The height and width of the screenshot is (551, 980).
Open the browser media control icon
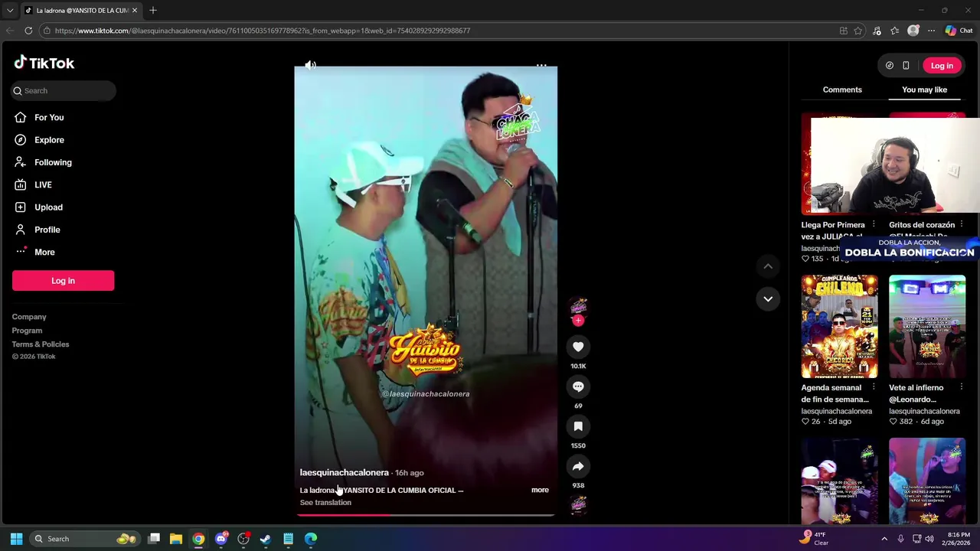click(x=877, y=31)
